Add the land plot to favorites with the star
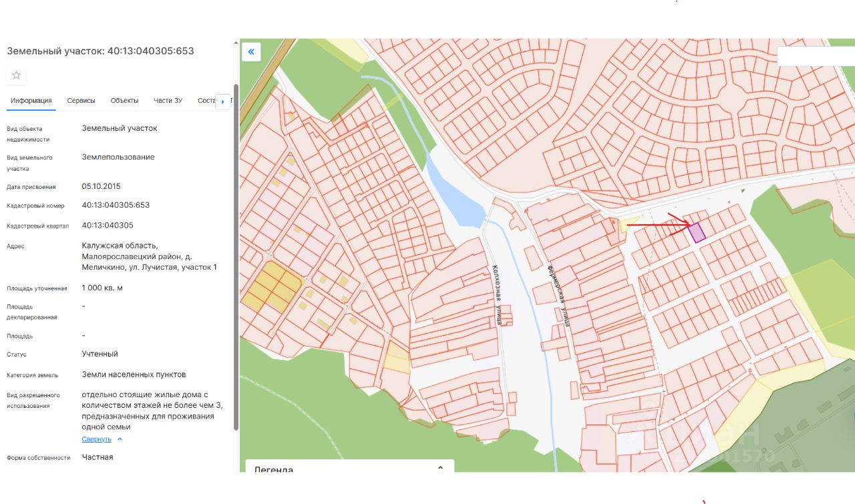 17,75
